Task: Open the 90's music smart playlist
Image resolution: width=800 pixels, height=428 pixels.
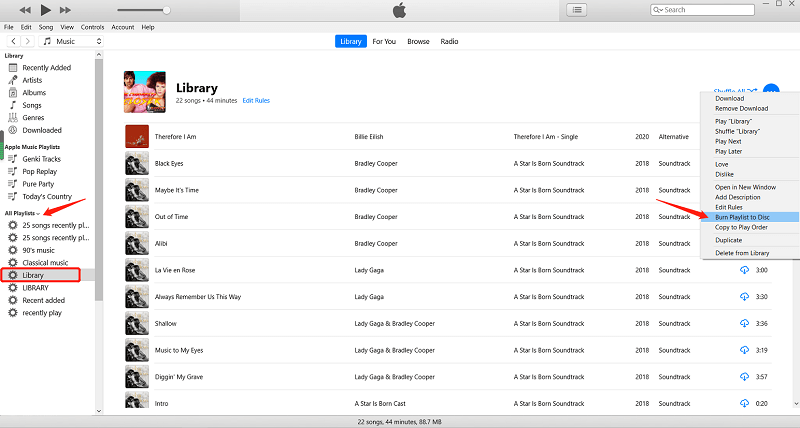Action: pos(38,250)
